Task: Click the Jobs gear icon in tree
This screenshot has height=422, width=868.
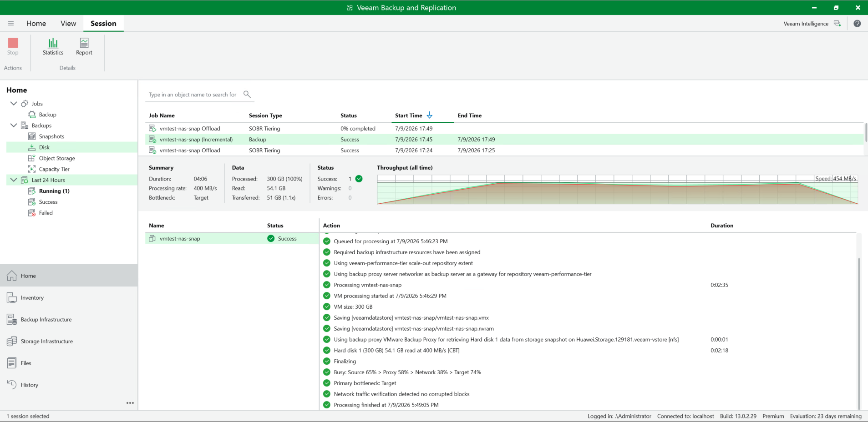Action: click(x=25, y=104)
